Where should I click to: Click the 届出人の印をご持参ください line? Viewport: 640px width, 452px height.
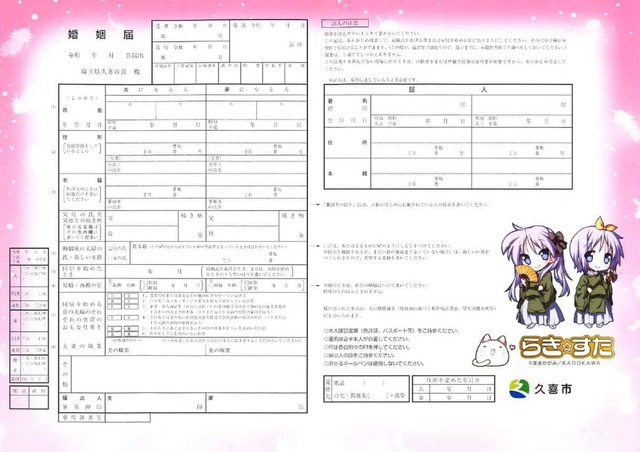(359, 355)
